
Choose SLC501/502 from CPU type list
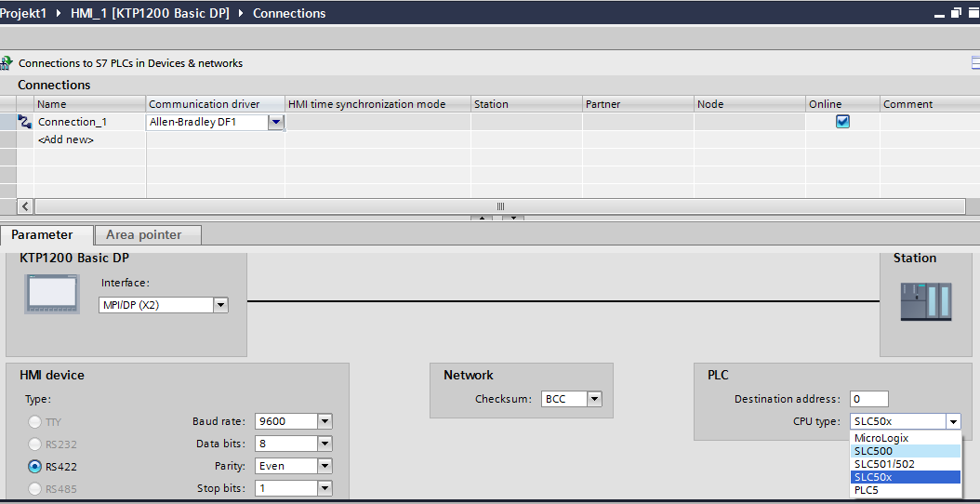pos(905,464)
